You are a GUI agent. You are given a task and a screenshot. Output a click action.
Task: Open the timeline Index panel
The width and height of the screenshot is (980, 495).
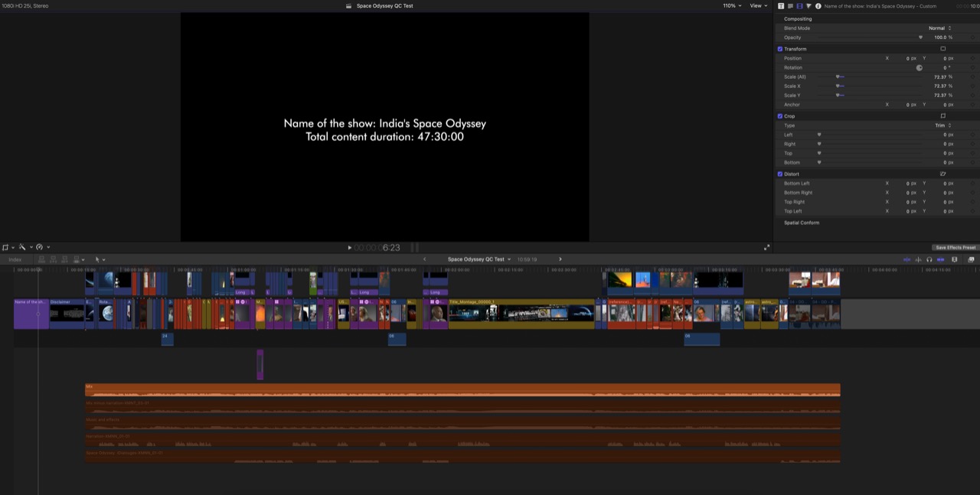[15, 259]
